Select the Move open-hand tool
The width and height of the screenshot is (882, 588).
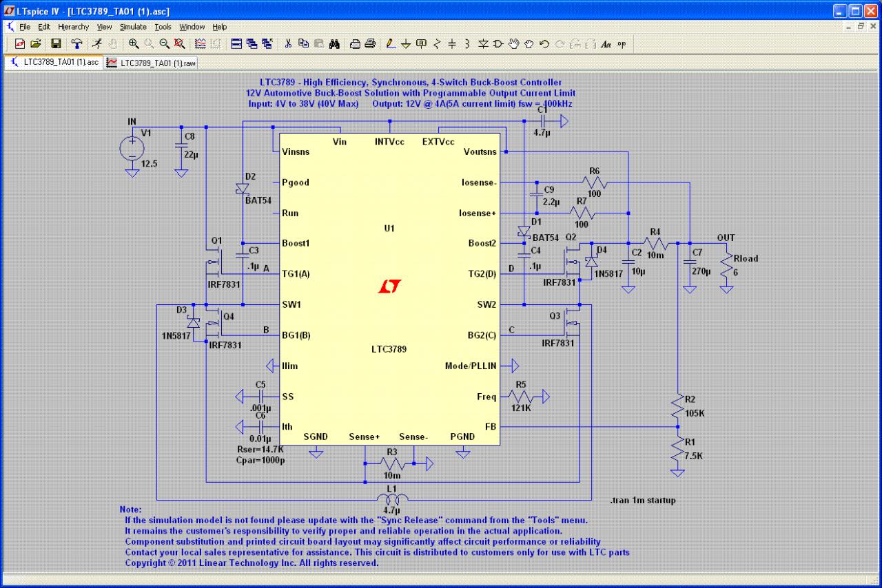[513, 44]
